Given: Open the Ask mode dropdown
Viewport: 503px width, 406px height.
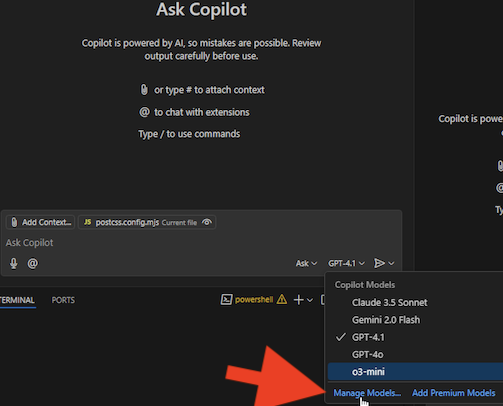Looking at the screenshot, I should [x=306, y=263].
